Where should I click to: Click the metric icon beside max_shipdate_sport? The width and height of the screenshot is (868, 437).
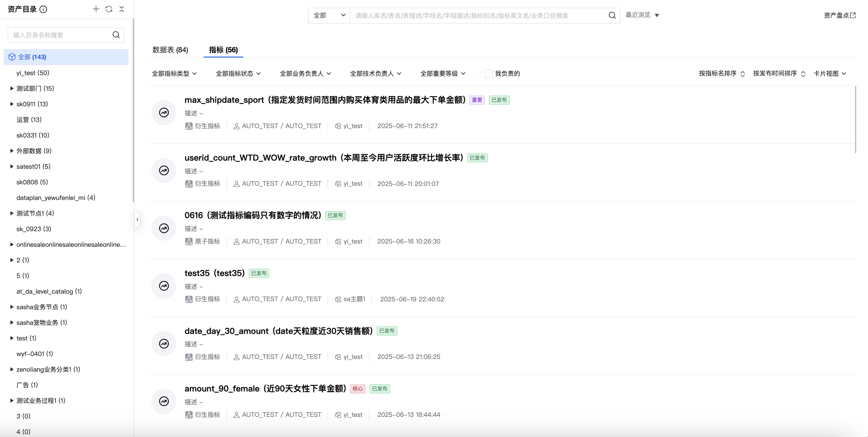pyautogui.click(x=164, y=113)
